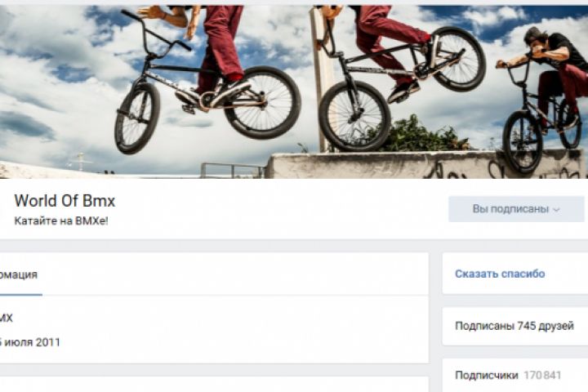Viewport: 588px width, 392px height.
Task: Open the "Подписчики" followers section
Action: click(x=487, y=375)
